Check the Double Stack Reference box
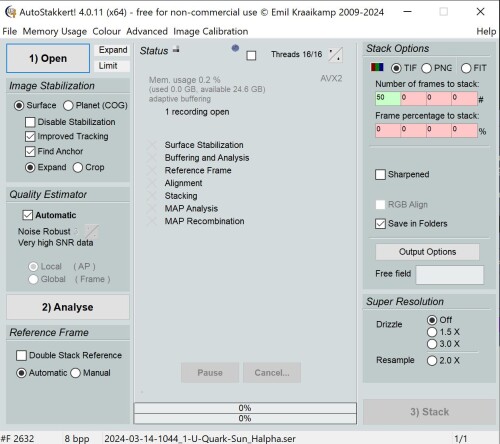The image size is (500, 444). point(21,355)
